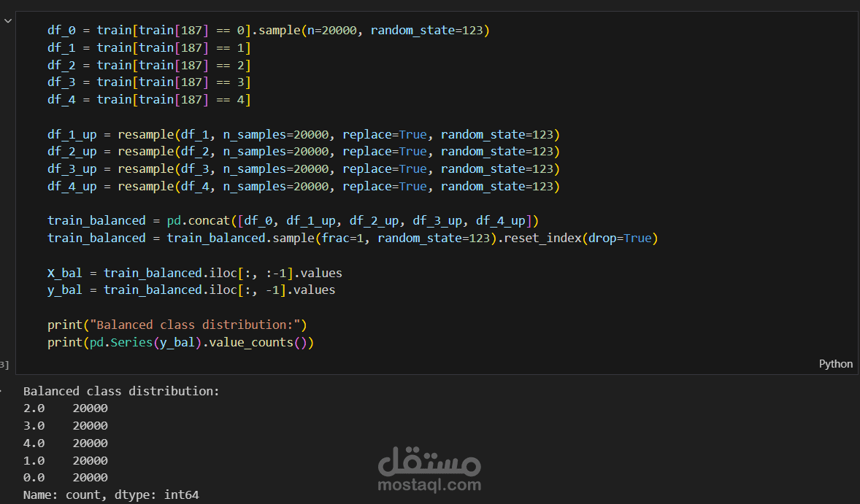860x504 pixels.
Task: Click the df_4_up resample line
Action: [x=303, y=187]
